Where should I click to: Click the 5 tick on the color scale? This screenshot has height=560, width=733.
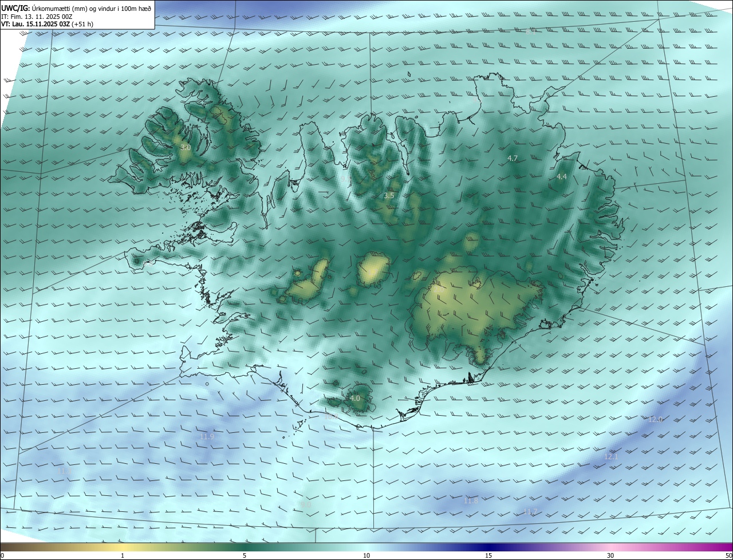[245, 555]
